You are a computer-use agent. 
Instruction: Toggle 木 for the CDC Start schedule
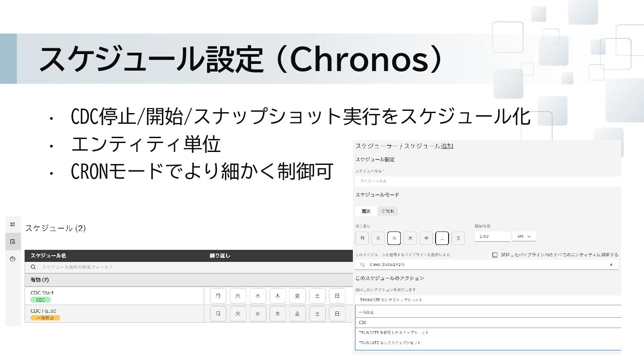click(277, 296)
